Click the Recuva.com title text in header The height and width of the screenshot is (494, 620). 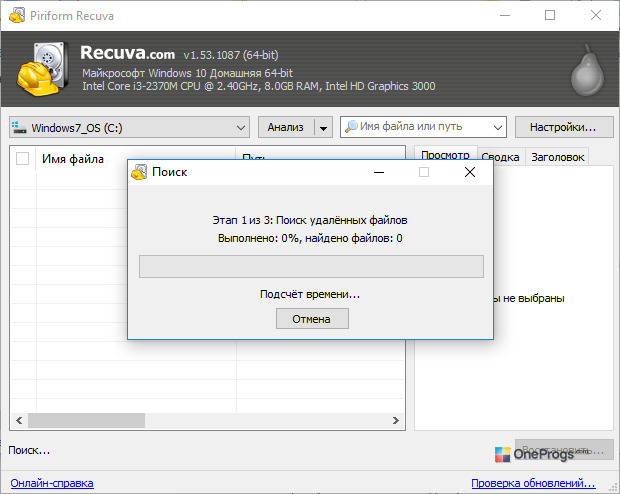pos(127,53)
